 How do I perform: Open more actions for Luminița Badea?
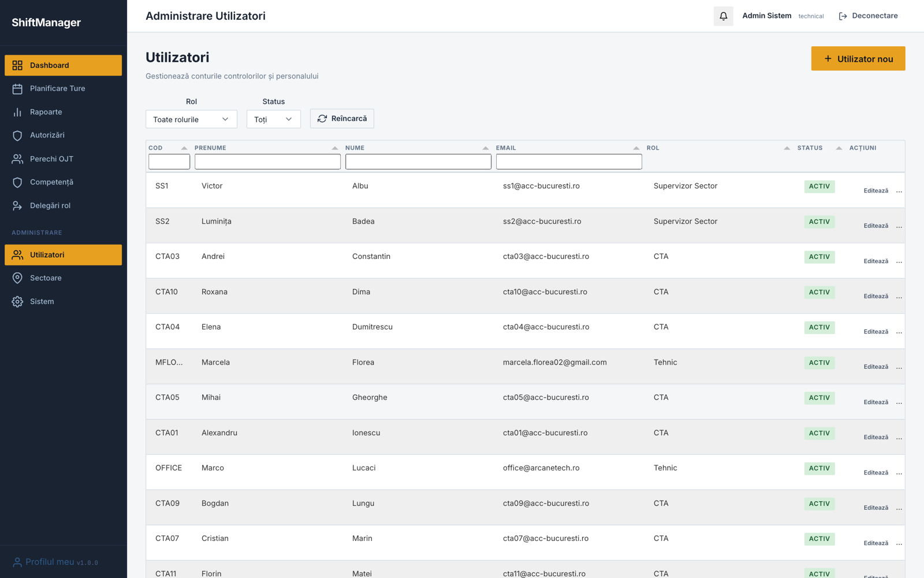(899, 226)
